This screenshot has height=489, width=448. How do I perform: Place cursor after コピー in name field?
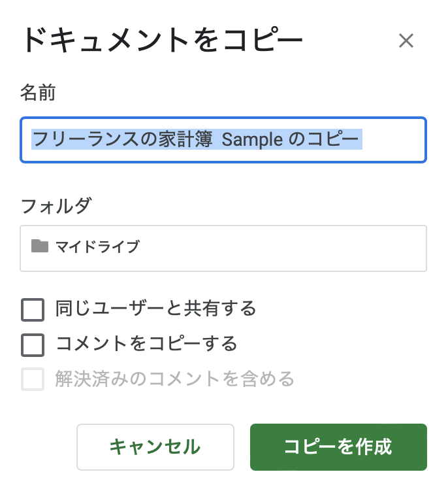[x=360, y=139]
